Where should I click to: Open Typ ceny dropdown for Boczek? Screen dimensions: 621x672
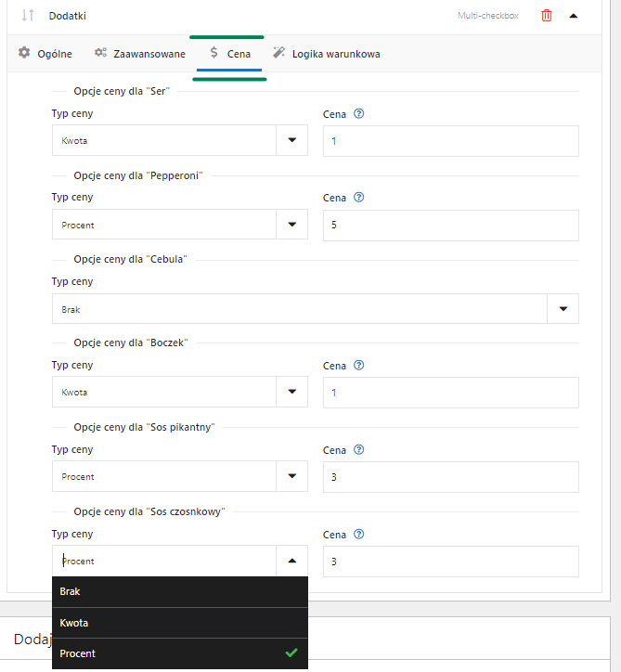pyautogui.click(x=180, y=392)
